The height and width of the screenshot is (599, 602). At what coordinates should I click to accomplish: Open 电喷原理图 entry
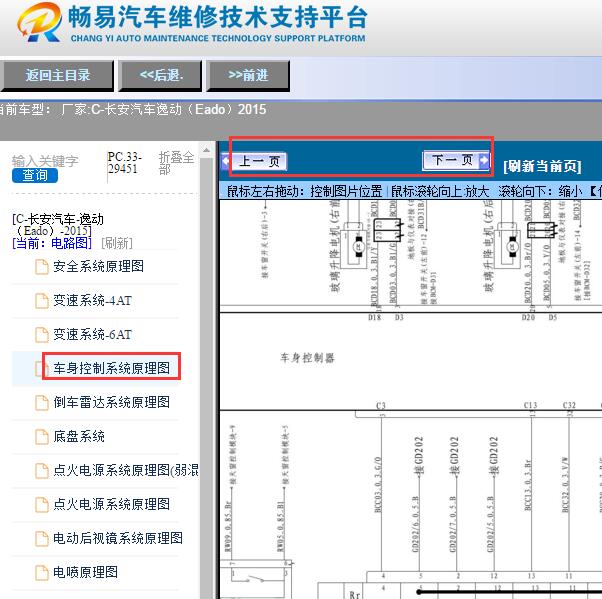click(x=85, y=572)
